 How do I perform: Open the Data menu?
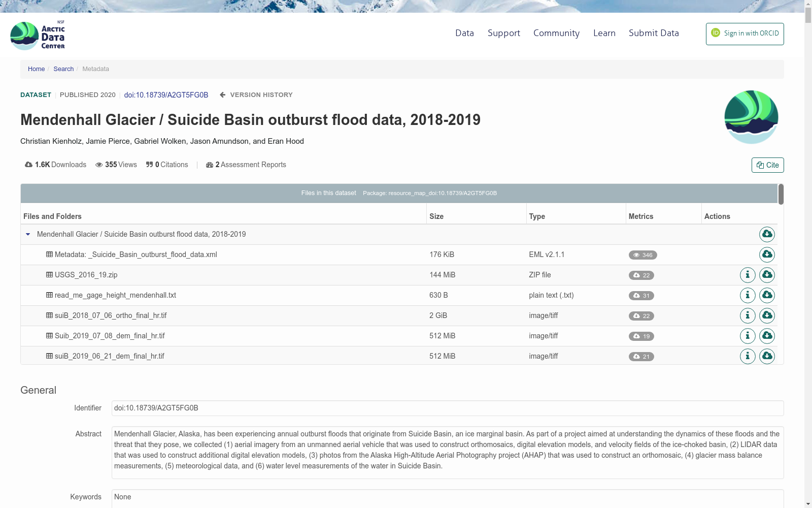pos(464,33)
